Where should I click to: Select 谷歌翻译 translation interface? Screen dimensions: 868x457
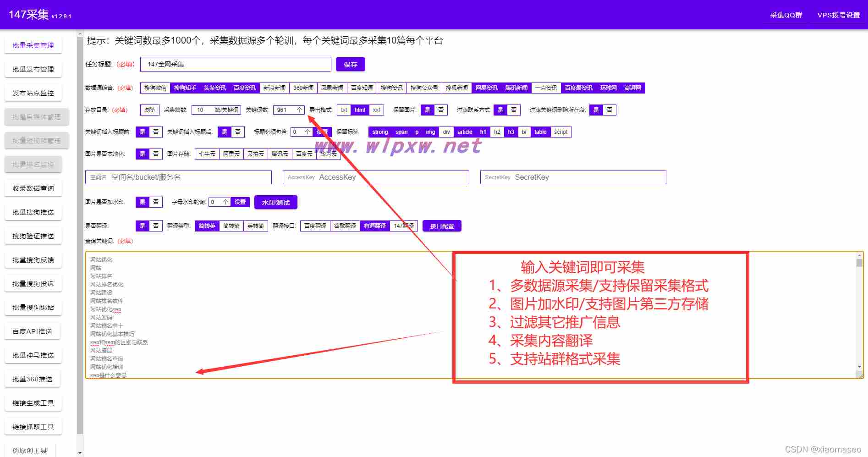(345, 226)
